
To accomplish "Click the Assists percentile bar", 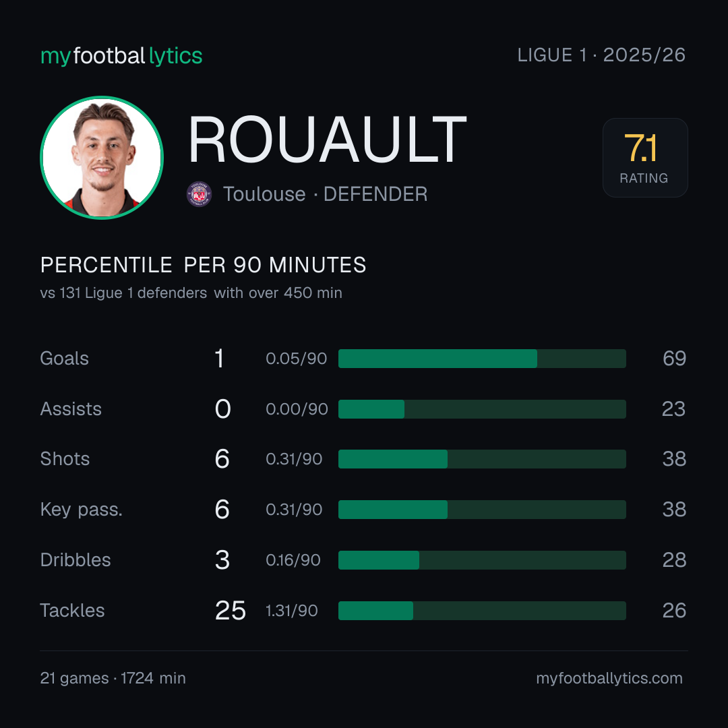I will (x=482, y=409).
